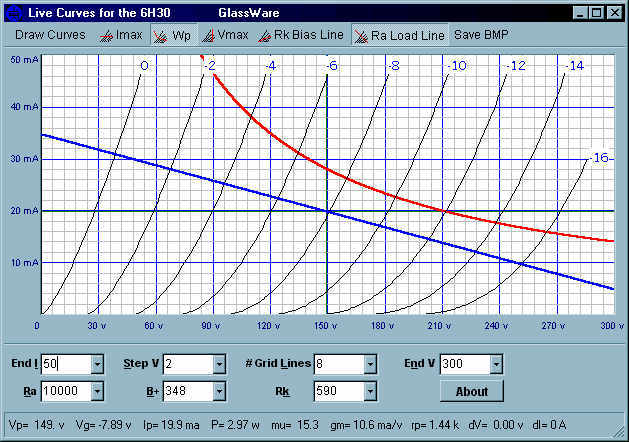Click the P= 2.97 w status value
The width and height of the screenshot is (629, 442).
click(x=235, y=425)
